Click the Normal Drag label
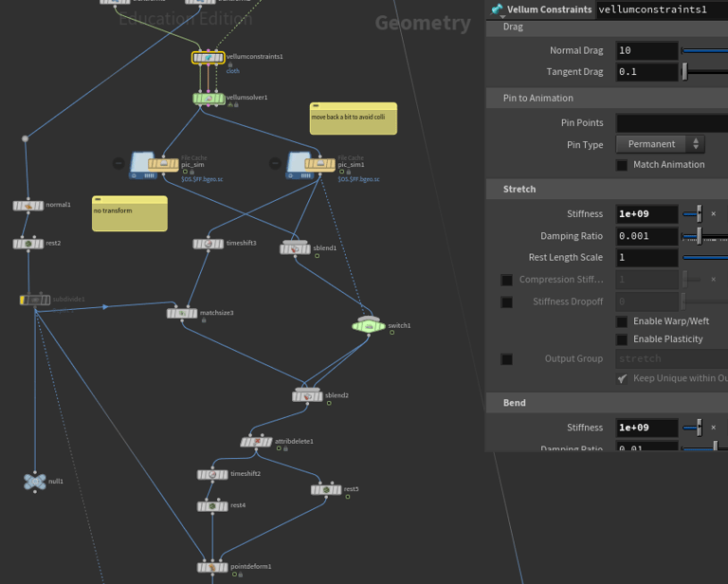The height and width of the screenshot is (584, 728). (x=576, y=50)
